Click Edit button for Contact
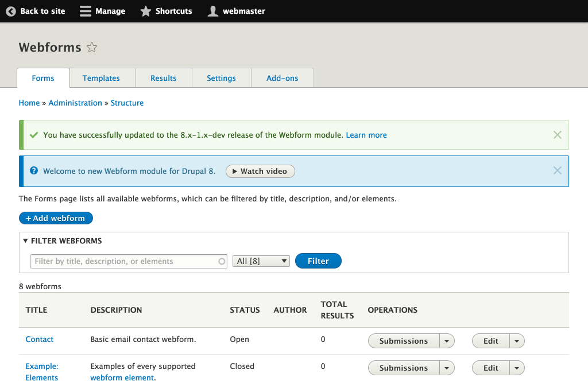Image resolution: width=588 pixels, height=385 pixels. (x=490, y=341)
